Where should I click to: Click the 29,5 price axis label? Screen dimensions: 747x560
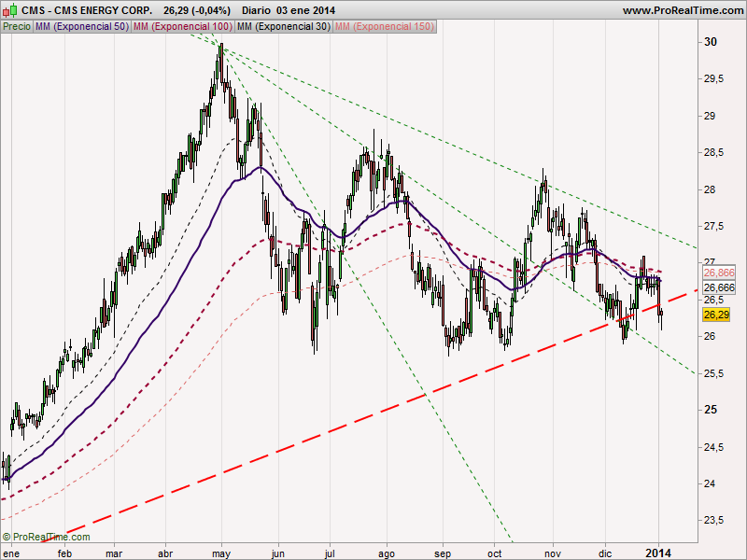(x=713, y=78)
